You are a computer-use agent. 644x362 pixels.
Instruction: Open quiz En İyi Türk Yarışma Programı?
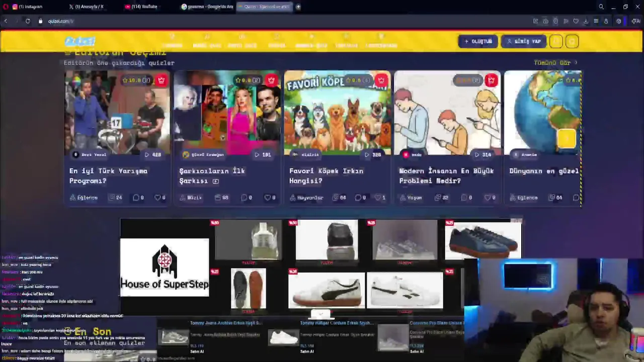point(108,175)
